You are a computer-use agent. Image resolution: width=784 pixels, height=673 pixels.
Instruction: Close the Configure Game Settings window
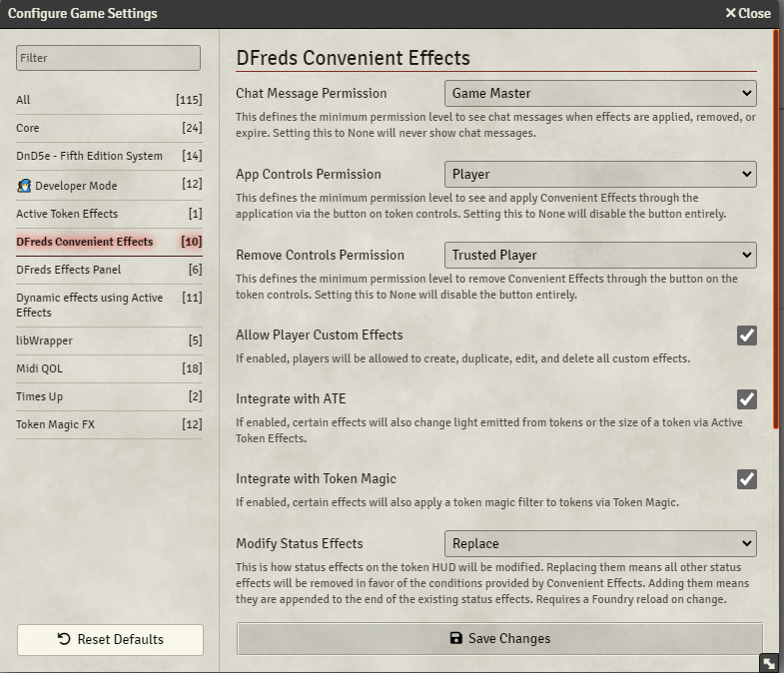point(748,14)
